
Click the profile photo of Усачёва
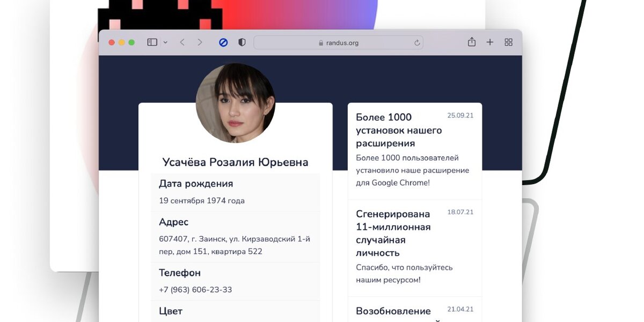pyautogui.click(x=236, y=103)
